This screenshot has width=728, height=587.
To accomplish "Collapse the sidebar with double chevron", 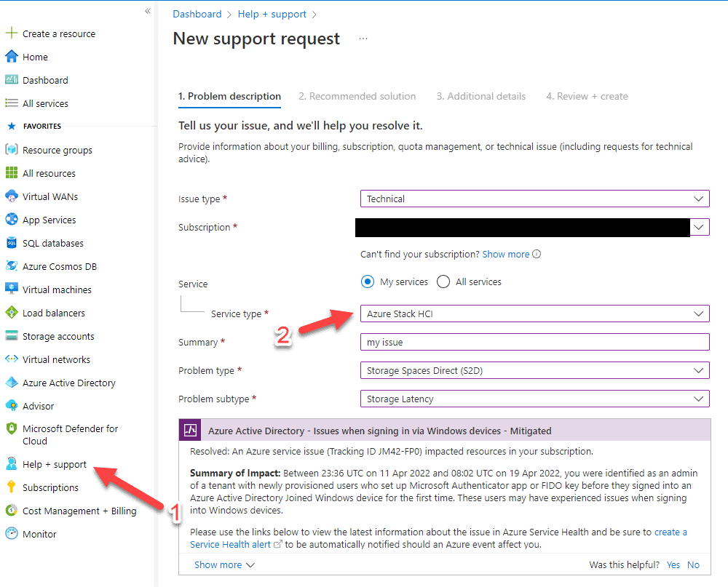I will tap(147, 11).
